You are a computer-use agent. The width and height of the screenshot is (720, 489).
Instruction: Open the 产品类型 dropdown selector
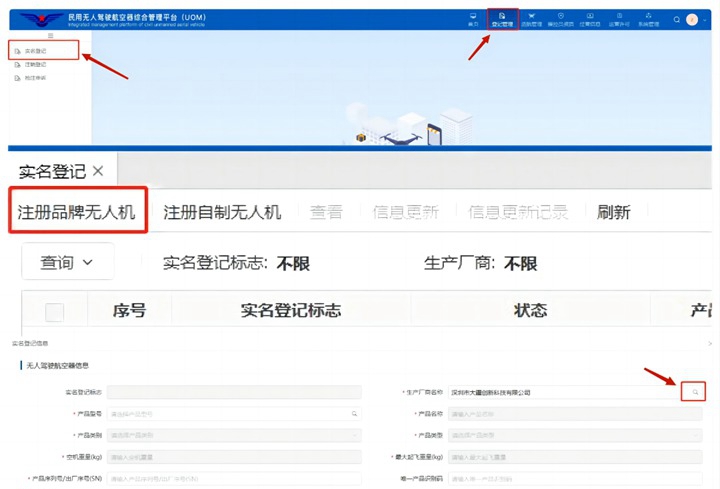pos(574,435)
